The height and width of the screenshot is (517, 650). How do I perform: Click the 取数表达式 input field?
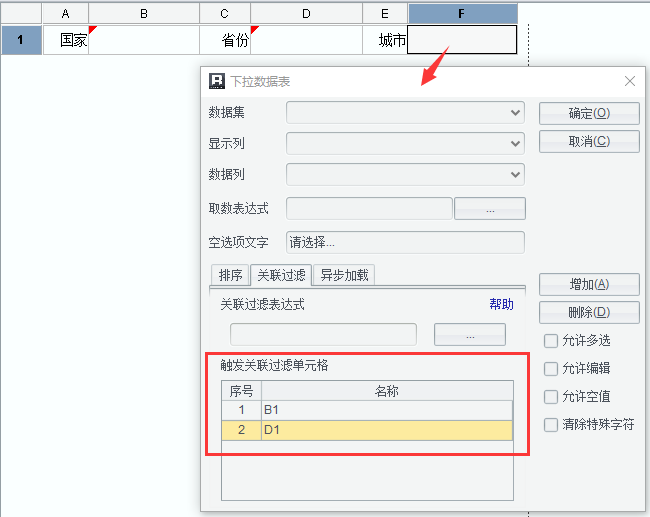pyautogui.click(x=369, y=209)
